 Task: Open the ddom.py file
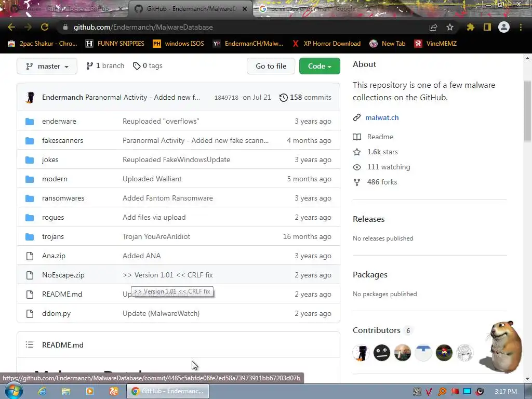(56, 313)
